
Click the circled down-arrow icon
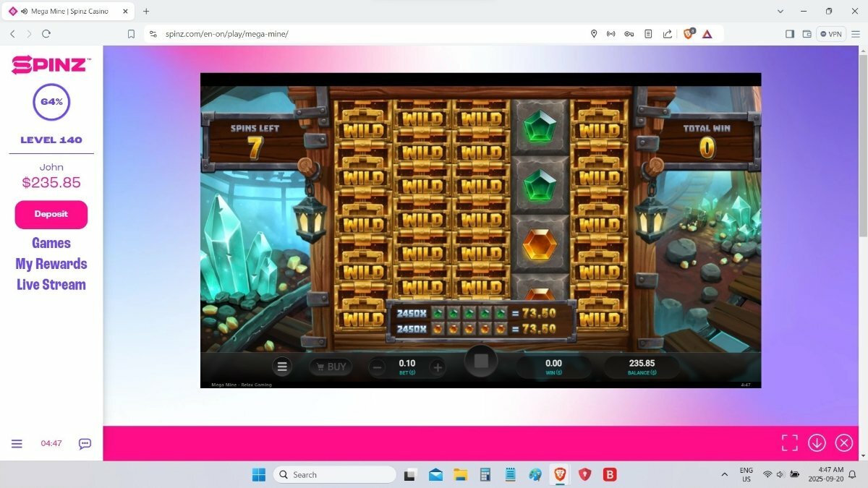[817, 442]
